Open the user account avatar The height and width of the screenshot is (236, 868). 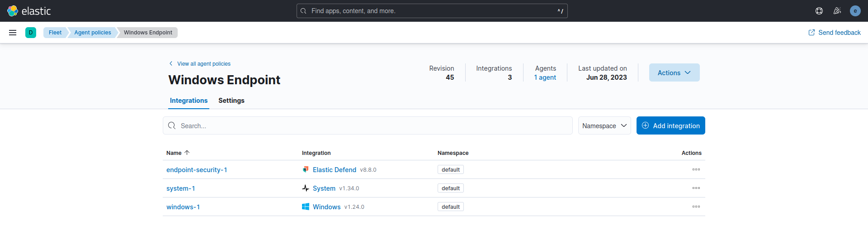click(x=855, y=11)
